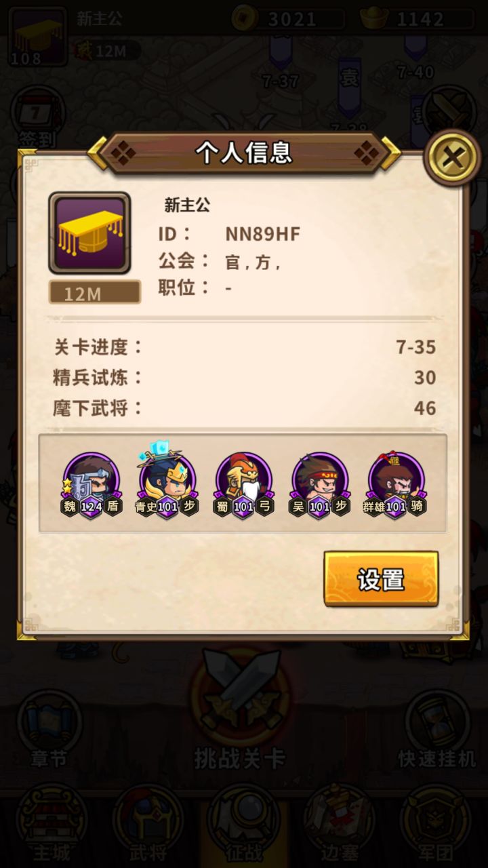Open the 签到 daily check-in calendar
488x868 pixels.
coord(37,115)
